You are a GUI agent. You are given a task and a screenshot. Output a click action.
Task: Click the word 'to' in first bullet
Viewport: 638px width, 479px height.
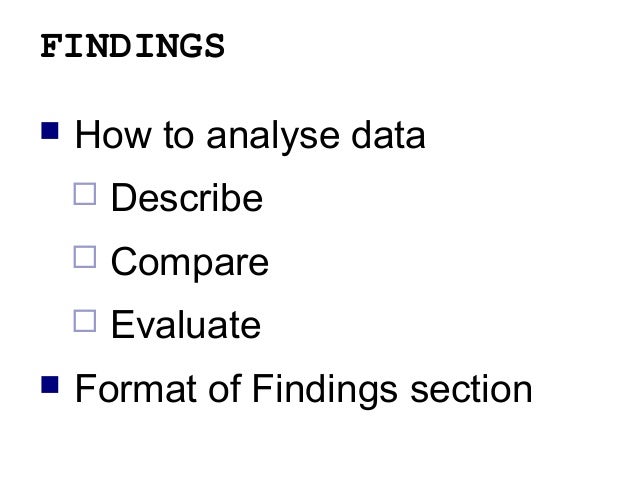pyautogui.click(x=174, y=136)
